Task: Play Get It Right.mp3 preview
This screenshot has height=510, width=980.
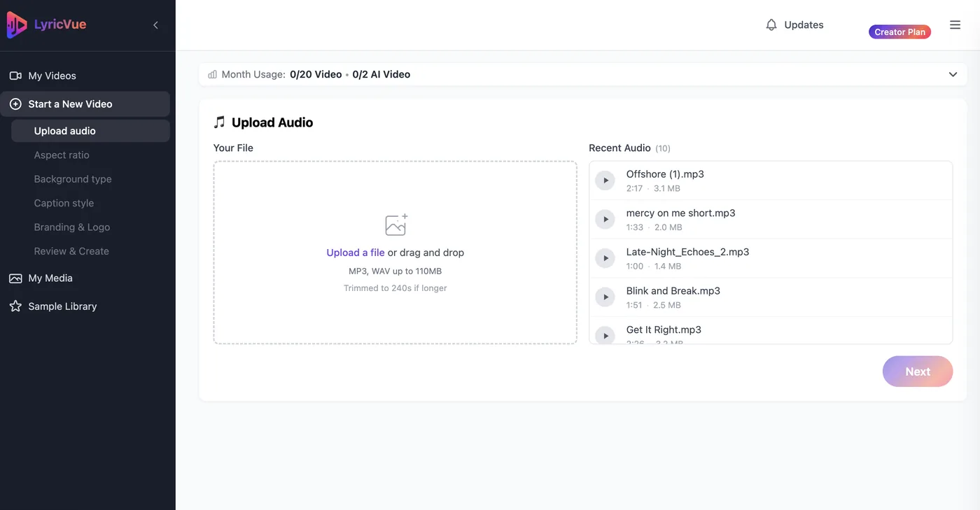Action: click(x=605, y=336)
